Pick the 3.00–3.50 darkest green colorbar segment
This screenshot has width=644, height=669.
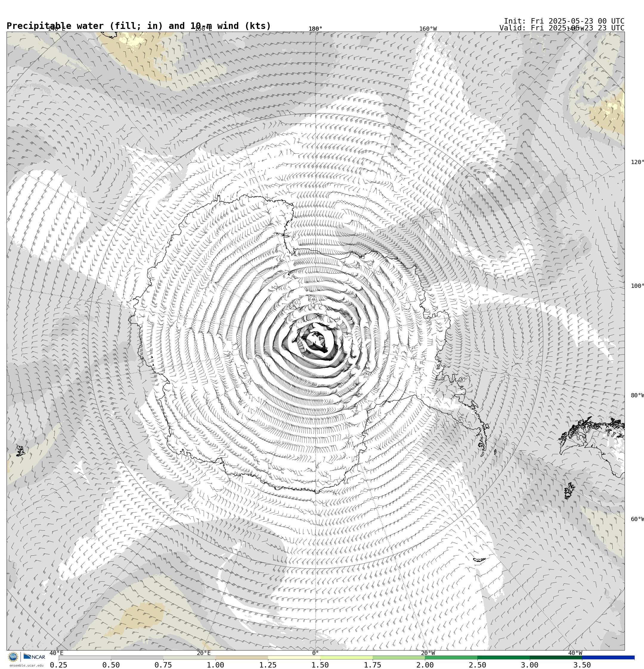(x=556, y=657)
